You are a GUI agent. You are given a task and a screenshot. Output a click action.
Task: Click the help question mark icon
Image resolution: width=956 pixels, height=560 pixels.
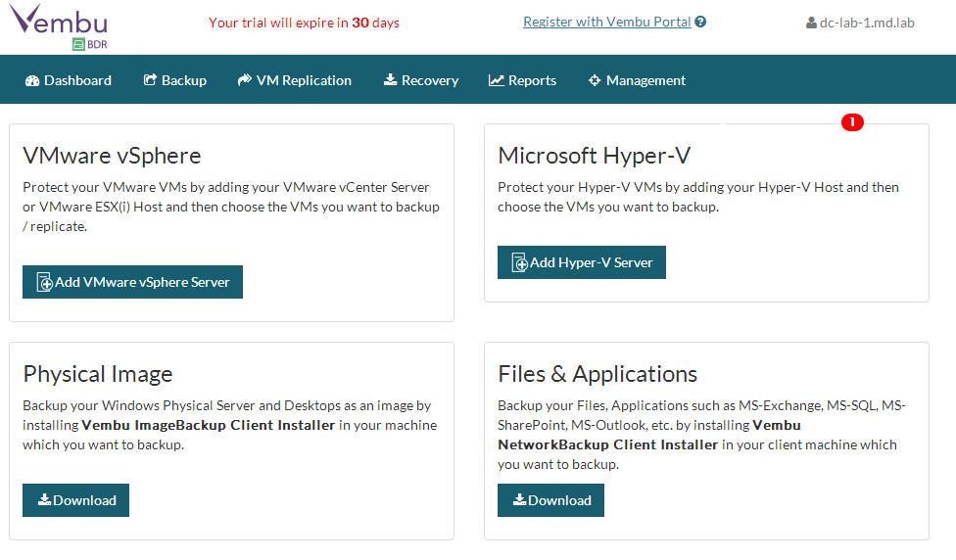(700, 22)
